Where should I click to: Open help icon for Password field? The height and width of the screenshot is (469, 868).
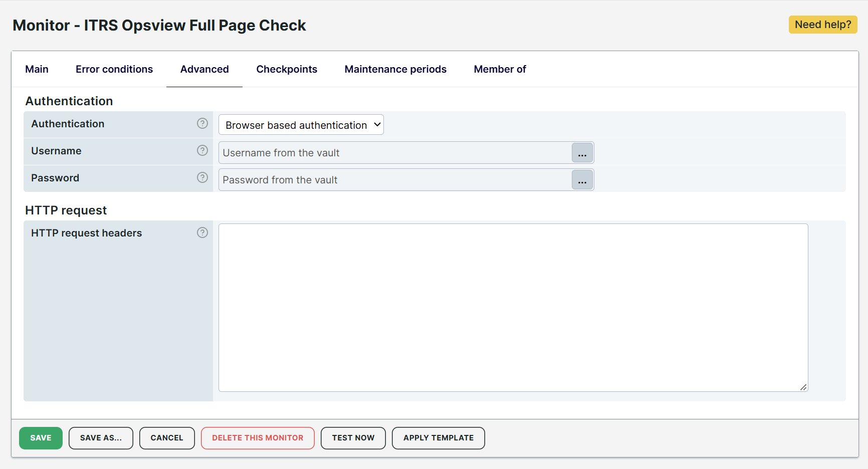(202, 177)
